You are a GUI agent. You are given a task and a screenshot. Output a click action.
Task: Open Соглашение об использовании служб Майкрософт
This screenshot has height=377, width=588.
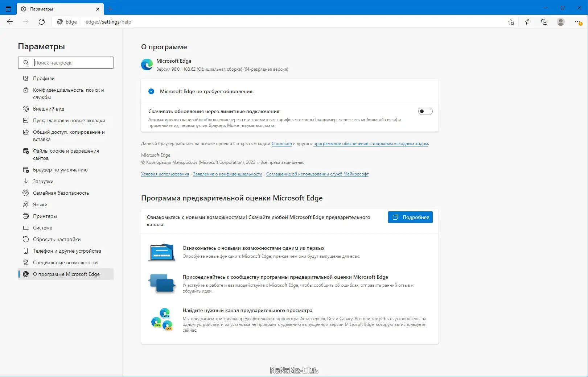(x=317, y=174)
